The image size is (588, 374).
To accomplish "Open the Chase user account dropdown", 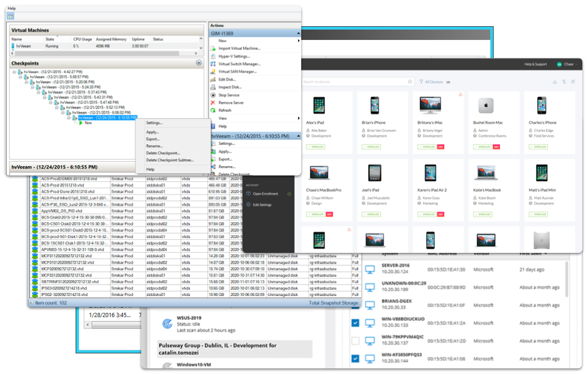I will point(567,64).
